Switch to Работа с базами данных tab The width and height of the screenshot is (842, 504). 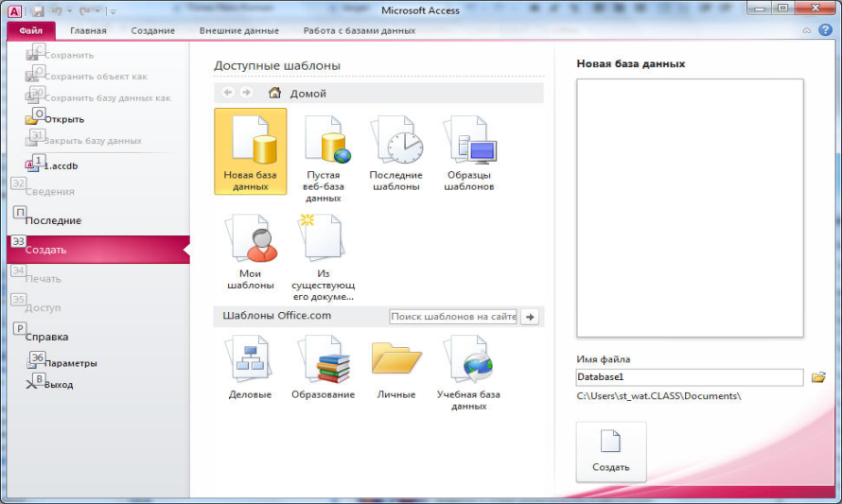coord(360,30)
